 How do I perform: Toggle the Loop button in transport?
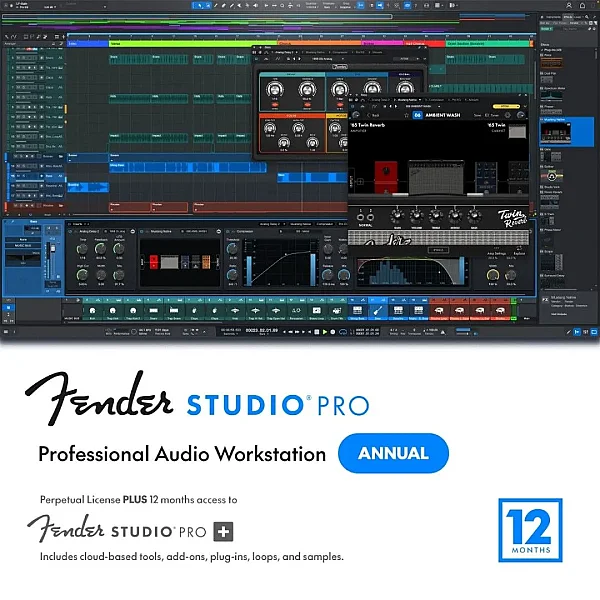click(x=343, y=332)
